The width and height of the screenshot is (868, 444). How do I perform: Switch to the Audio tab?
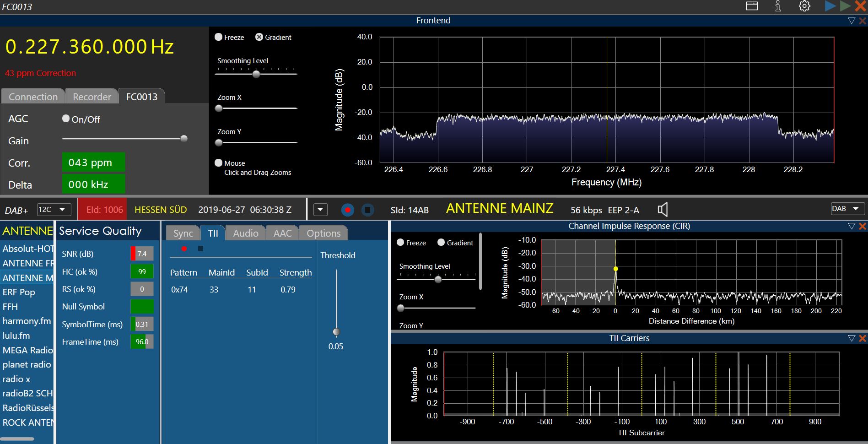coord(246,233)
